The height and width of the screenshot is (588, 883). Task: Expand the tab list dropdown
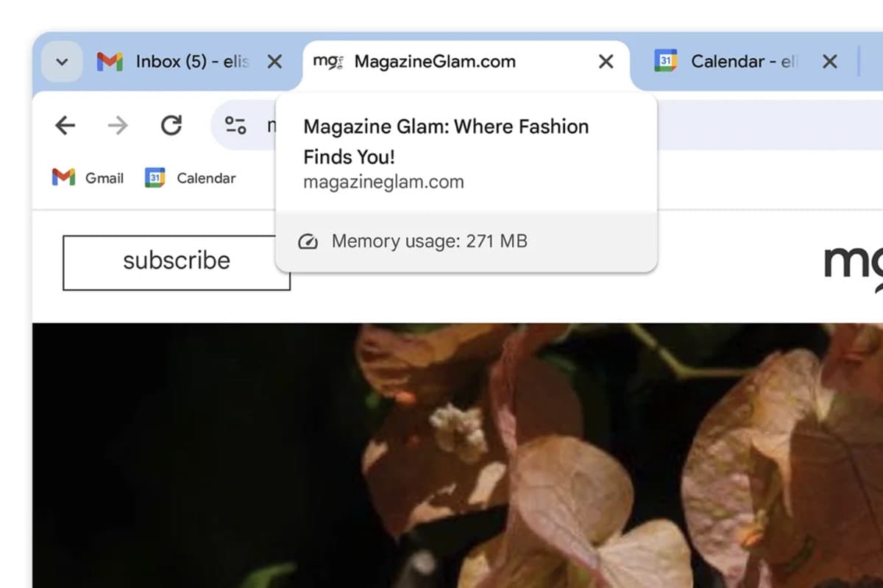point(62,62)
